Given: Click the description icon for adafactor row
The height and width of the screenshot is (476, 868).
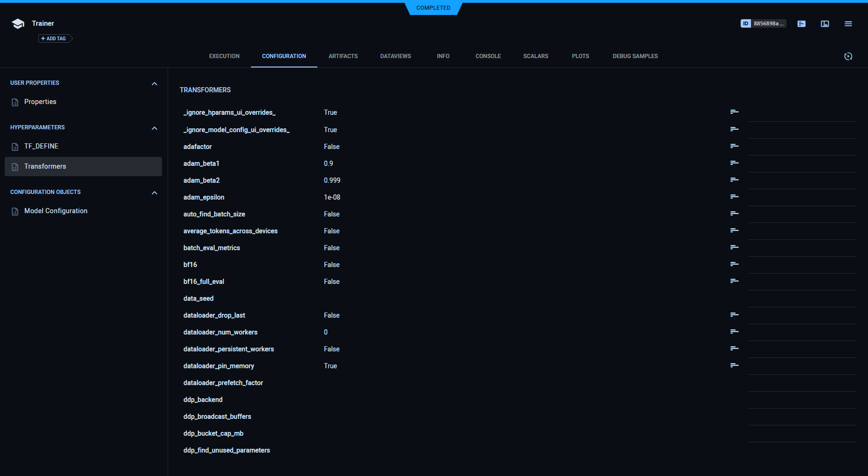Looking at the screenshot, I should 734,146.
